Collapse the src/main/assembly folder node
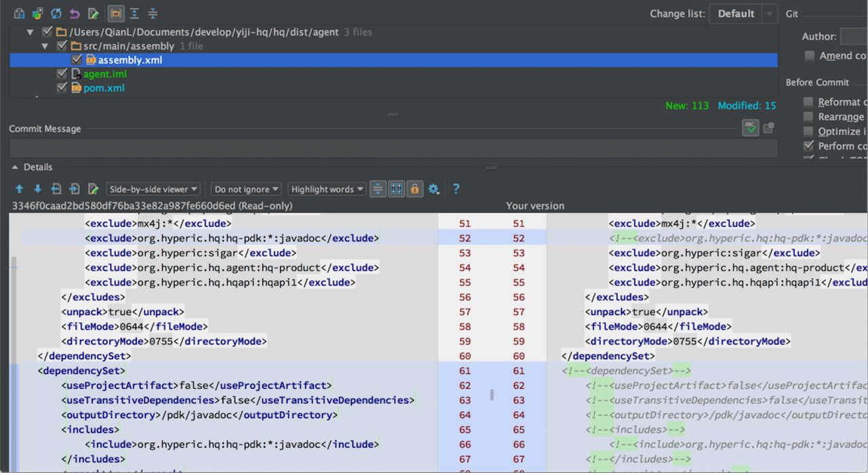The image size is (868, 473). (45, 46)
